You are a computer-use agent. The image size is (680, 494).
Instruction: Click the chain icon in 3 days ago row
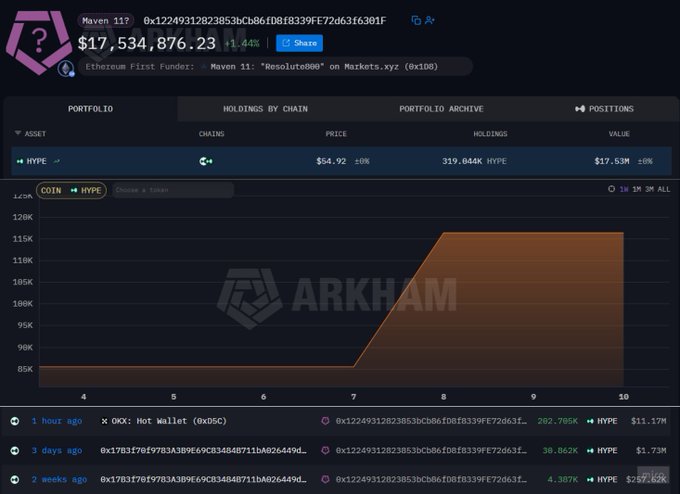(15, 451)
